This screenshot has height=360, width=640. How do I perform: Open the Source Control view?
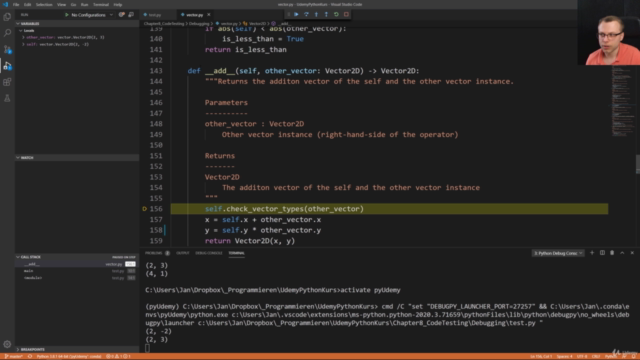[7, 49]
